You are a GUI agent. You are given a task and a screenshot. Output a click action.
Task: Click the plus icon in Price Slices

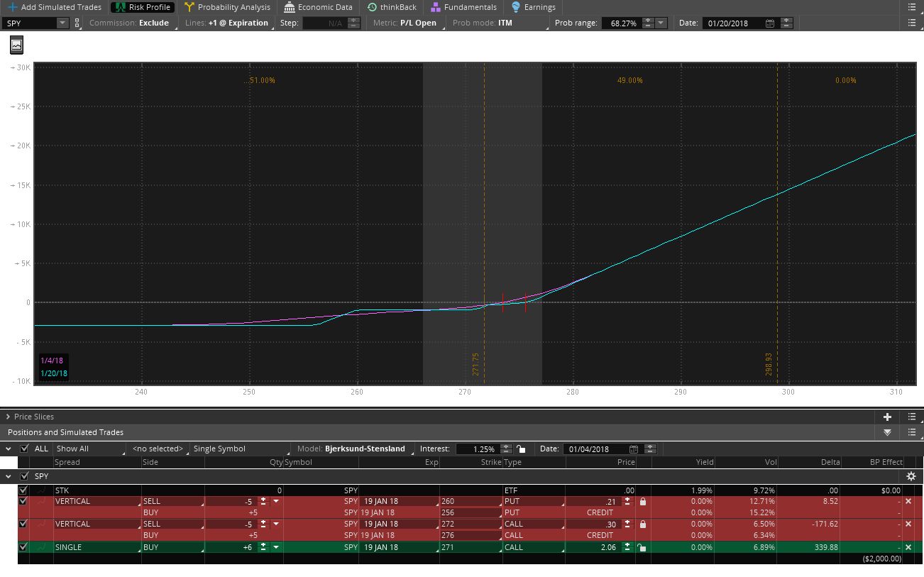coord(887,417)
